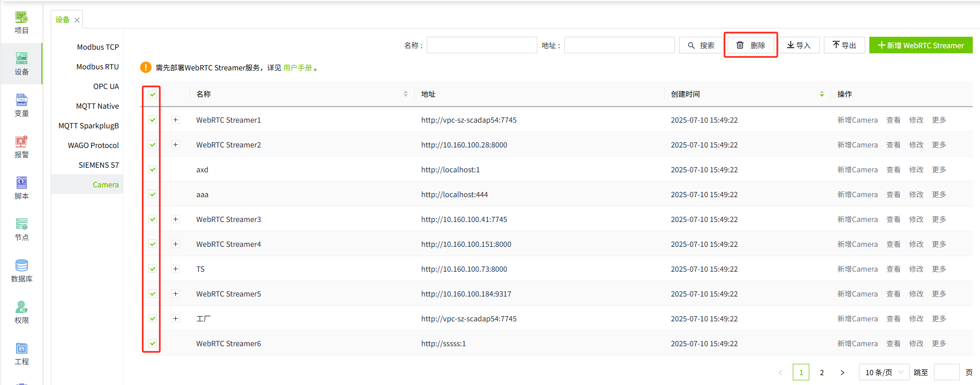Uncheck the WebRTC Streamer1 row checkbox
Viewport: 980px width, 385px height.
click(x=153, y=120)
